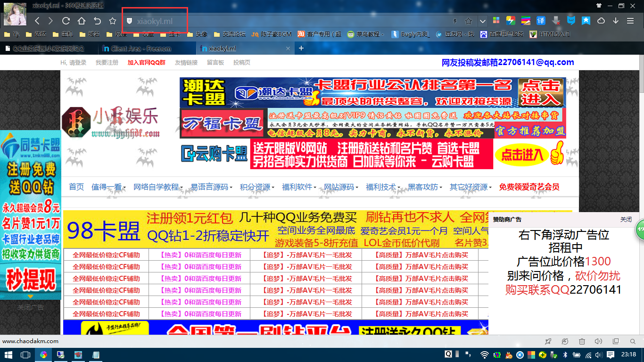
Task: Bookmark page with star inside address bar
Action: pyautogui.click(x=469, y=21)
